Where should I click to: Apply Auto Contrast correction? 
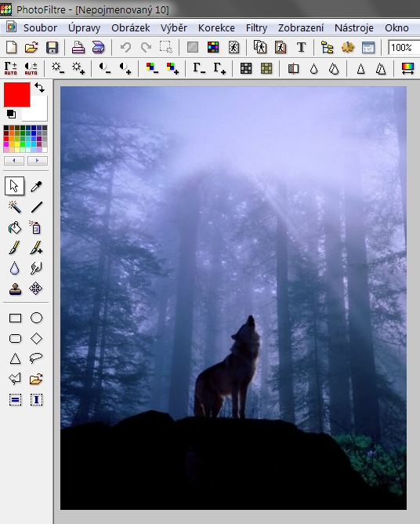click(x=31, y=68)
